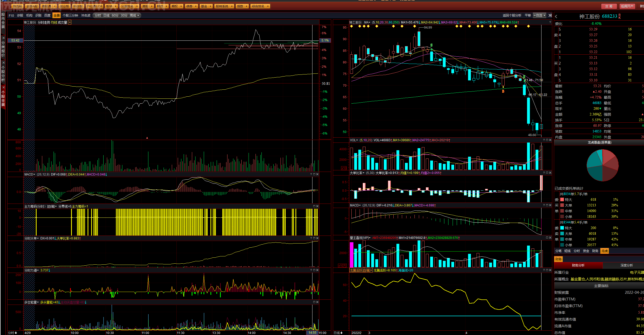Click 返回个股分析 link
This screenshot has height=335, width=644.
pos(512,15)
